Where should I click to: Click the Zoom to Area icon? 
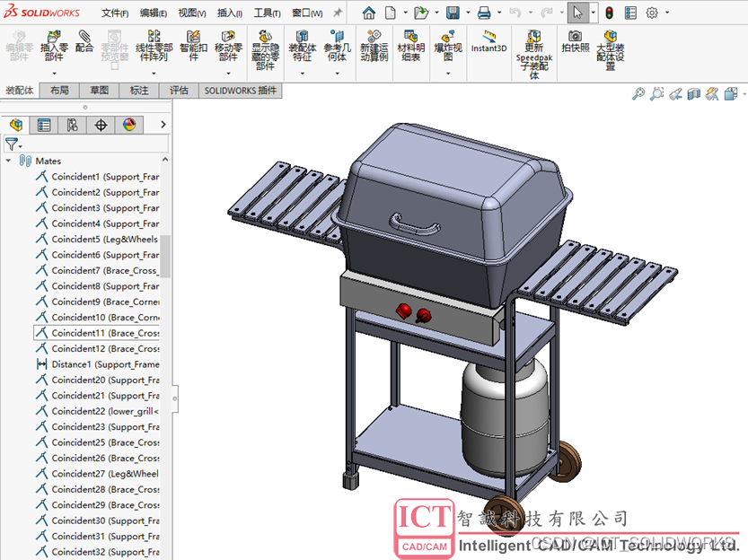[x=657, y=93]
